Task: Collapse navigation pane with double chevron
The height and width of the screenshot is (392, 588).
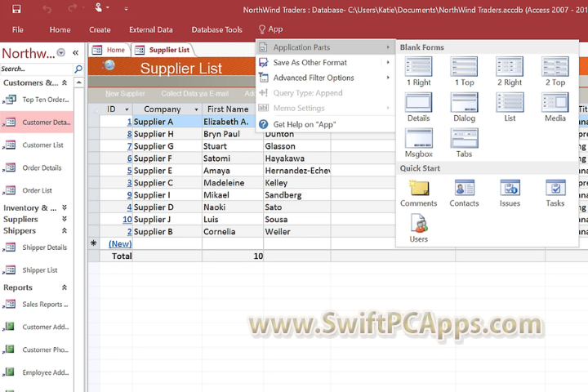Action: tap(75, 53)
